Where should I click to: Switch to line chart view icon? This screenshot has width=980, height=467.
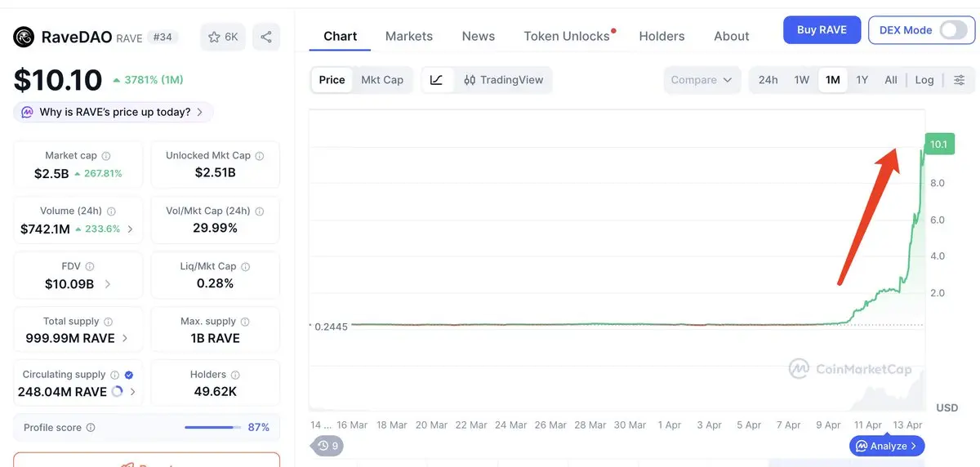coord(437,80)
